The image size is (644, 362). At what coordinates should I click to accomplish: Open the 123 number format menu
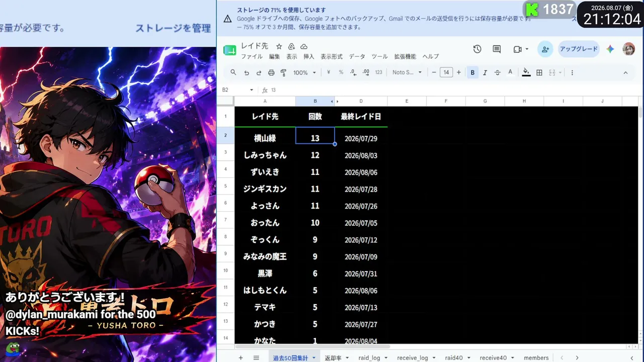click(x=379, y=72)
